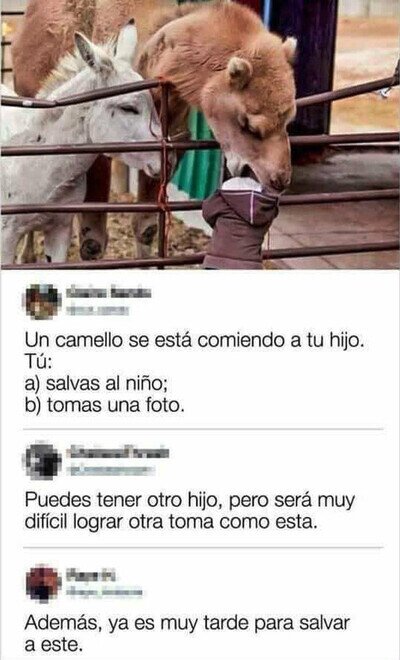Viewport: 400px width, 660px height.
Task: Click the comment "Puedes tener otro hijo"
Action: click(x=190, y=511)
